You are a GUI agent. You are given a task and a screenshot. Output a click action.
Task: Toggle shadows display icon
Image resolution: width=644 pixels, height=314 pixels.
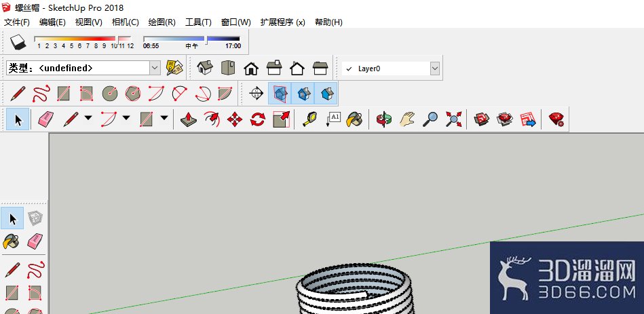click(x=18, y=41)
